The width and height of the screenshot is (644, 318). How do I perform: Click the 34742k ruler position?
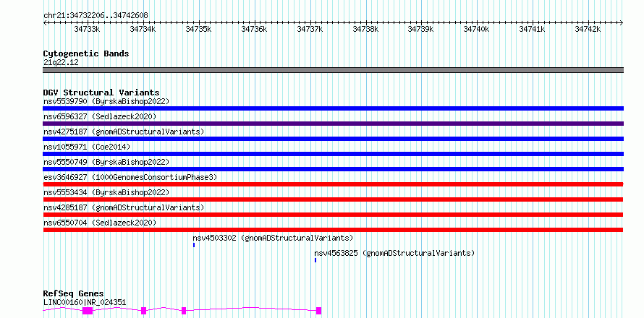tap(588, 29)
